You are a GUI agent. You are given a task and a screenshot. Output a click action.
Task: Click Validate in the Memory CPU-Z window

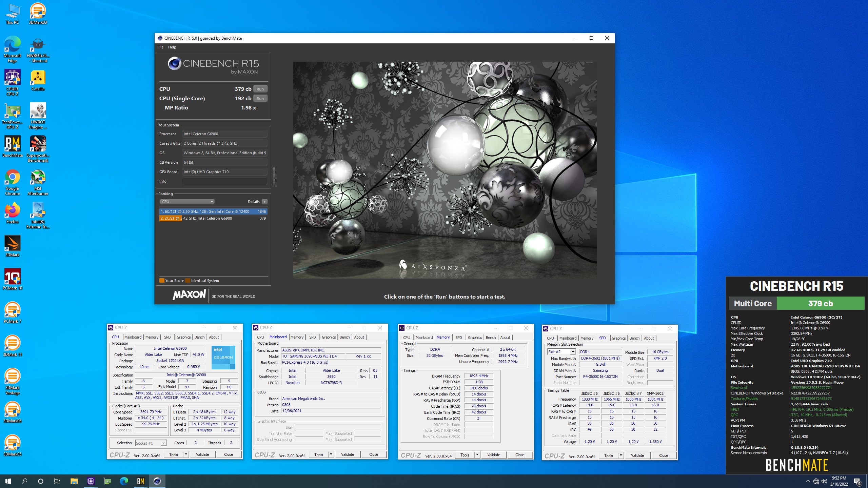pyautogui.click(x=494, y=455)
